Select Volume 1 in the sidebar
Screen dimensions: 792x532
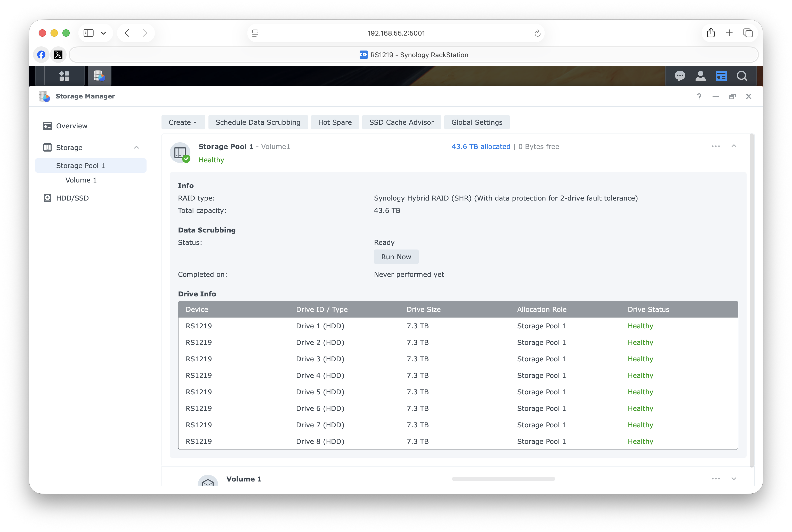91,180
